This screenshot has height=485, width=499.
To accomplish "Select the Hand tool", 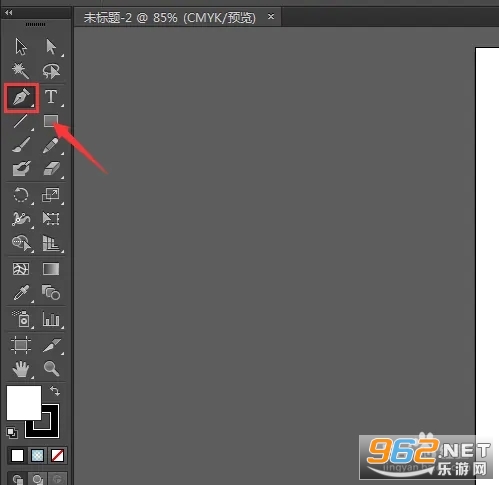I will click(21, 369).
